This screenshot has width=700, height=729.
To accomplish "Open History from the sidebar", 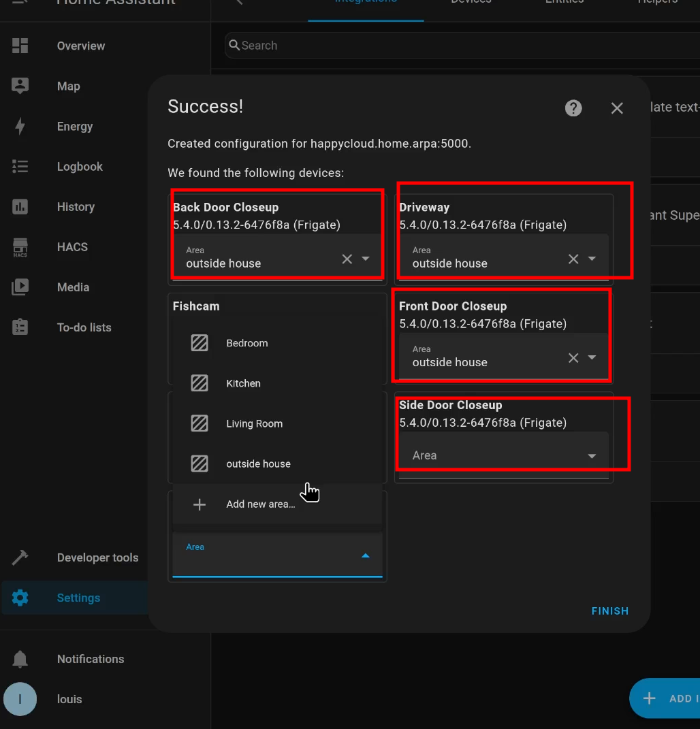I will coord(76,206).
